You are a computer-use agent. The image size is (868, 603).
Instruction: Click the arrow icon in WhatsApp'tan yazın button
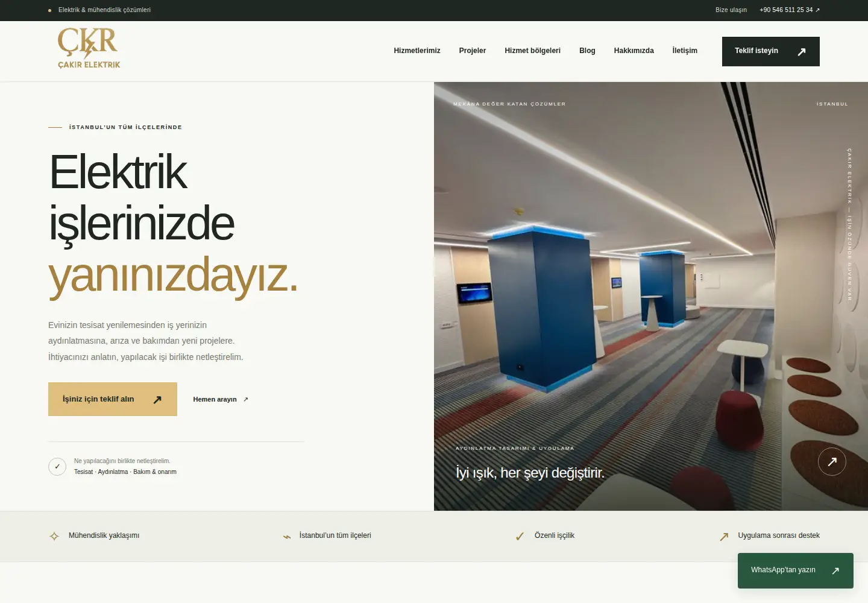pos(835,570)
